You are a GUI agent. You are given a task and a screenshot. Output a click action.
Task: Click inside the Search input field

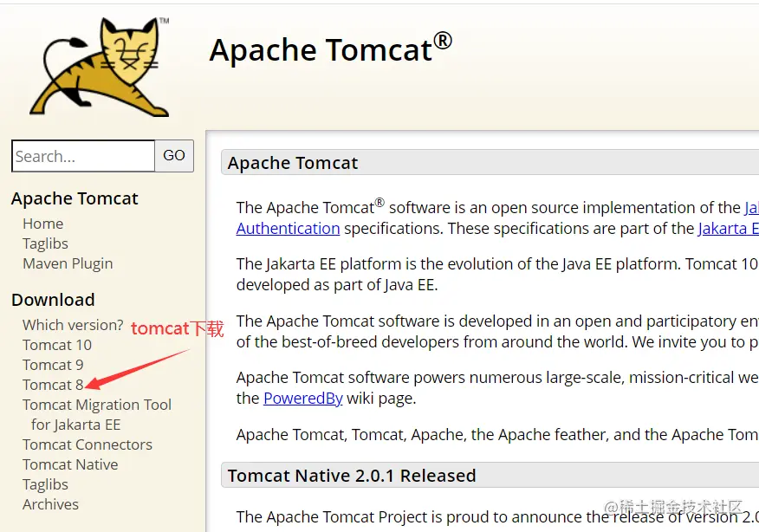(82, 156)
